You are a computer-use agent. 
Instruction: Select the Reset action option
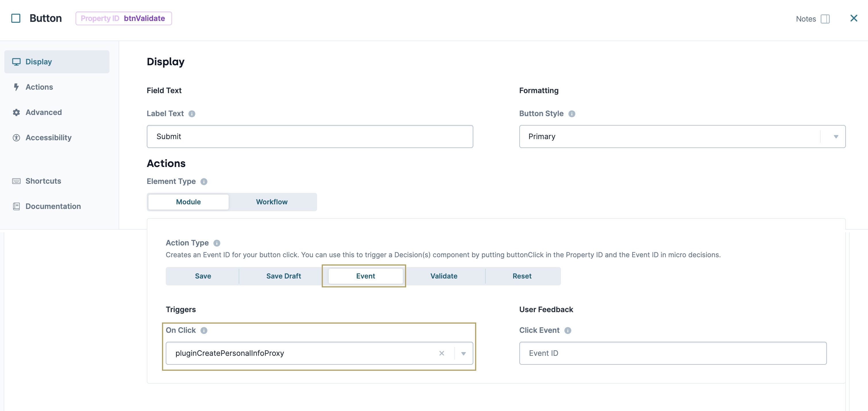(x=522, y=276)
